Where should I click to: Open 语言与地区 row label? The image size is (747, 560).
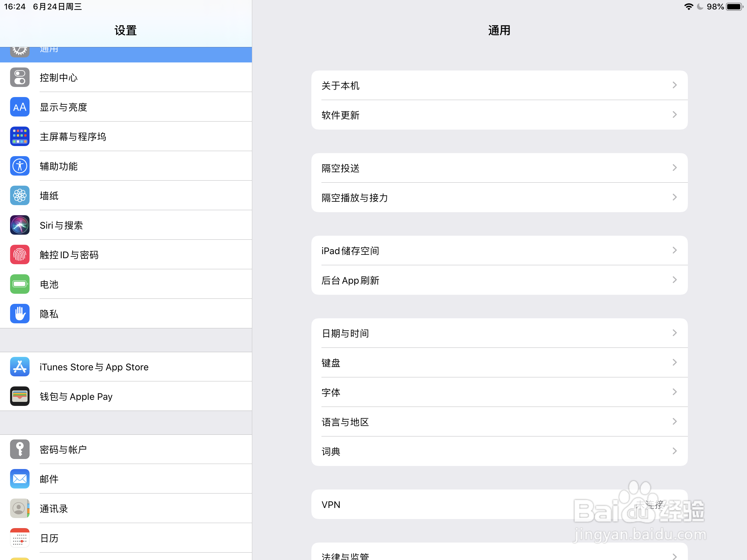point(345,422)
